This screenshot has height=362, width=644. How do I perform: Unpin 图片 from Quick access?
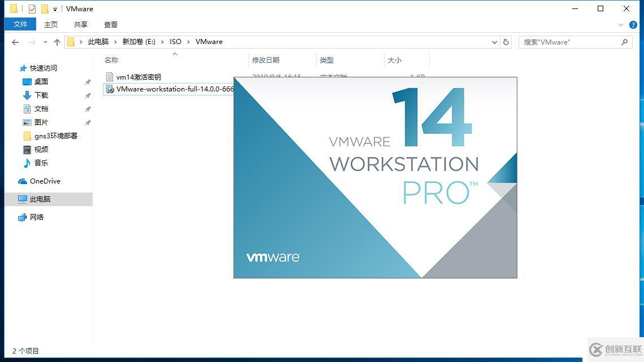pos(88,122)
